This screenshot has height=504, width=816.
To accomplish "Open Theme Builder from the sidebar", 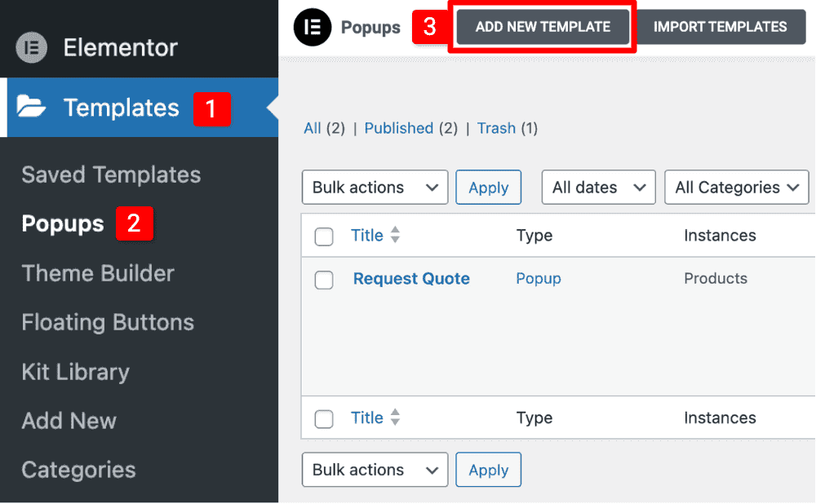I will click(x=98, y=273).
